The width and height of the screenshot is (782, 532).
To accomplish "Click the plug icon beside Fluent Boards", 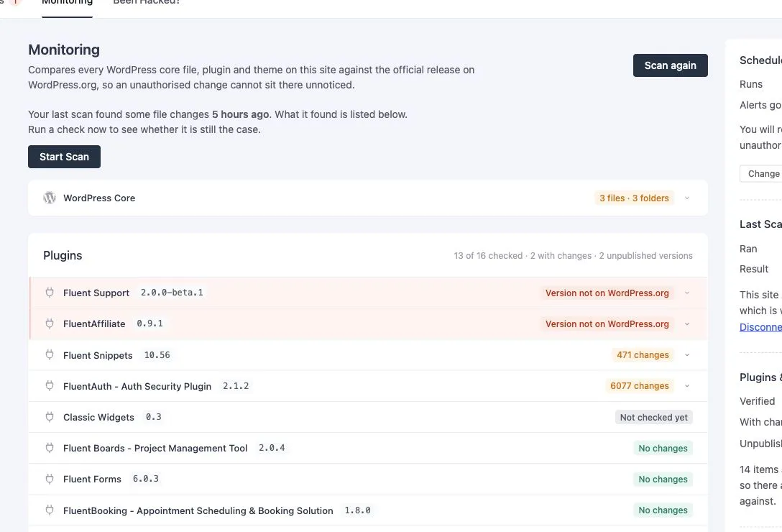I will click(50, 448).
